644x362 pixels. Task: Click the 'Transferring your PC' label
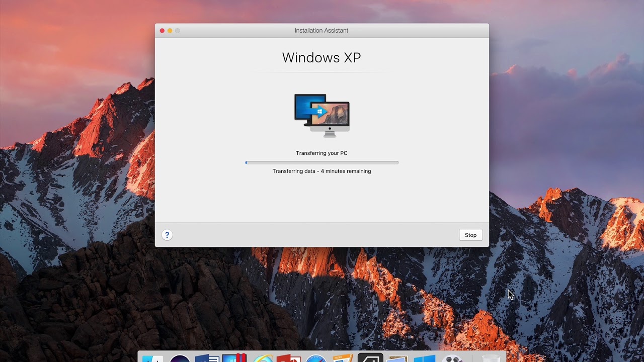point(321,153)
